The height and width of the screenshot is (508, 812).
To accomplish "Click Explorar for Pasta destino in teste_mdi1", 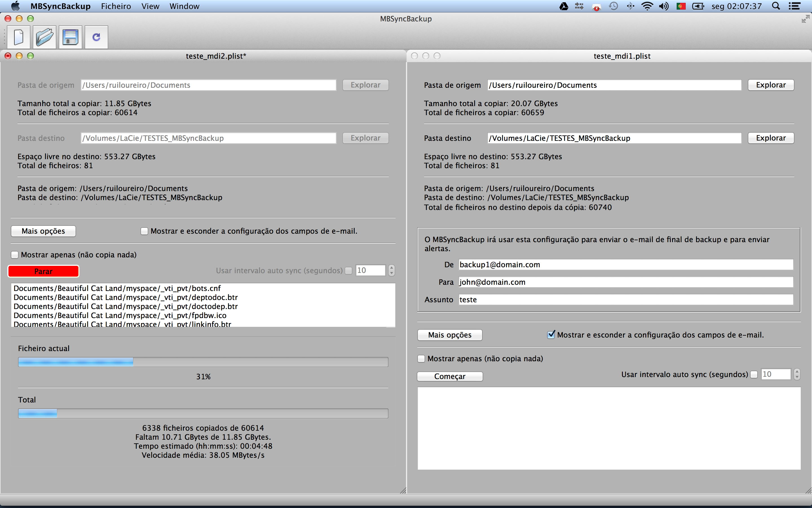I will coord(771,138).
